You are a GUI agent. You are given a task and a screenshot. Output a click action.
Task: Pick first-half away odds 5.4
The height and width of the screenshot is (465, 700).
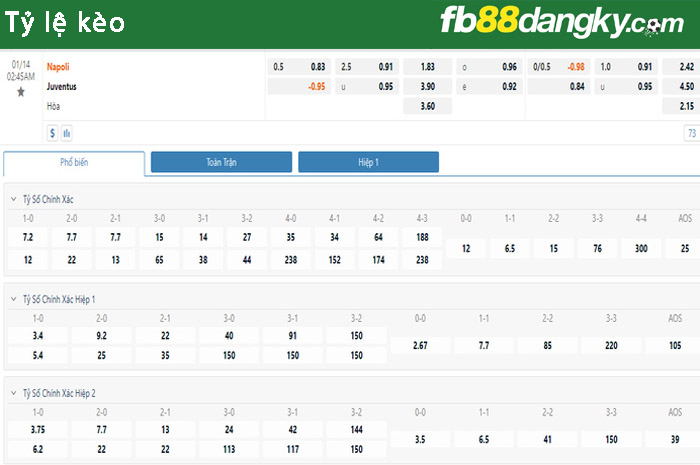point(38,355)
